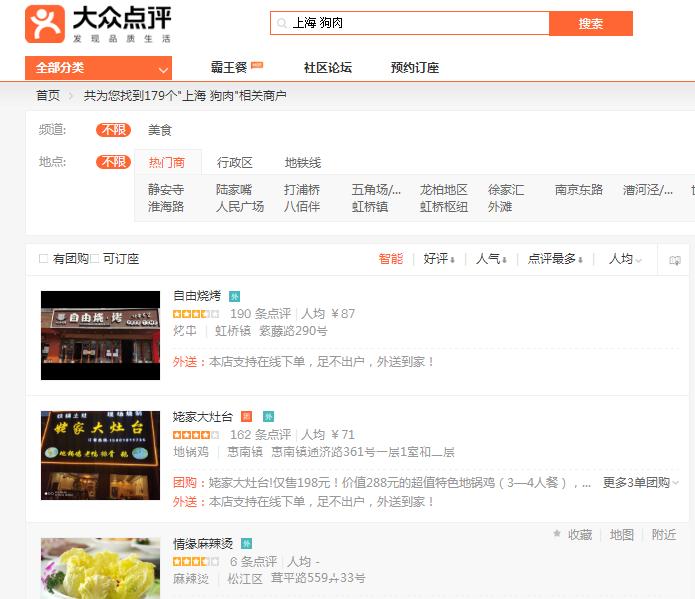Click the magnifier icon in search box
The width and height of the screenshot is (695, 599).
tap(281, 23)
